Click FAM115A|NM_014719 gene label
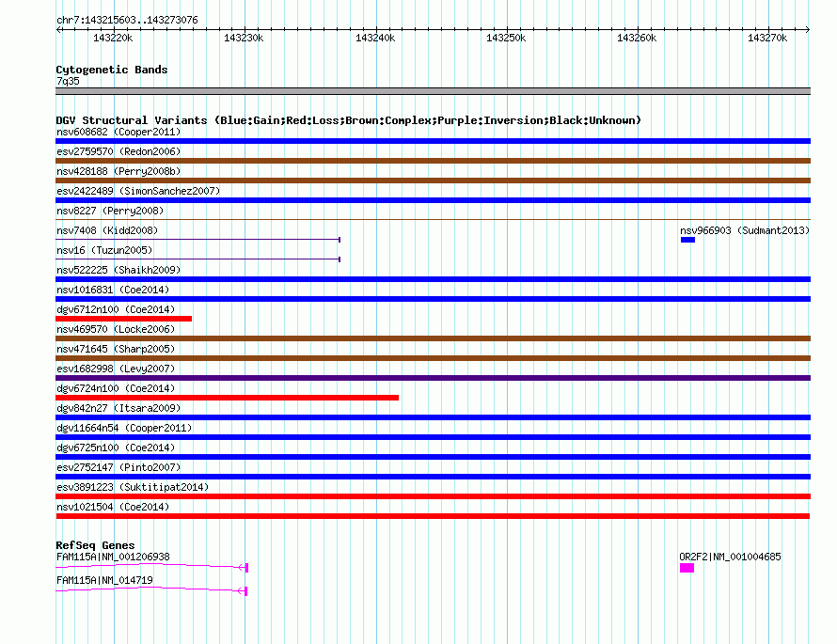Screen dimensions: 837x644 [104, 580]
